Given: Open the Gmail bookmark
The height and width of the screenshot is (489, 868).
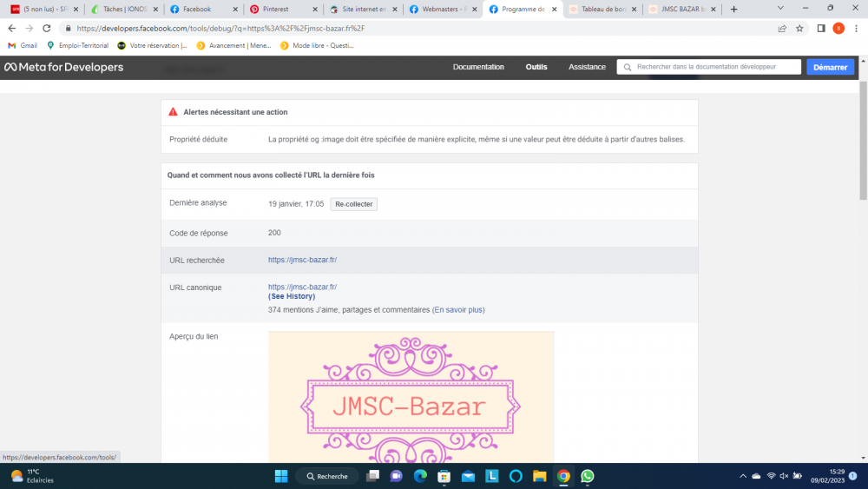Looking at the screenshot, I should 23,45.
